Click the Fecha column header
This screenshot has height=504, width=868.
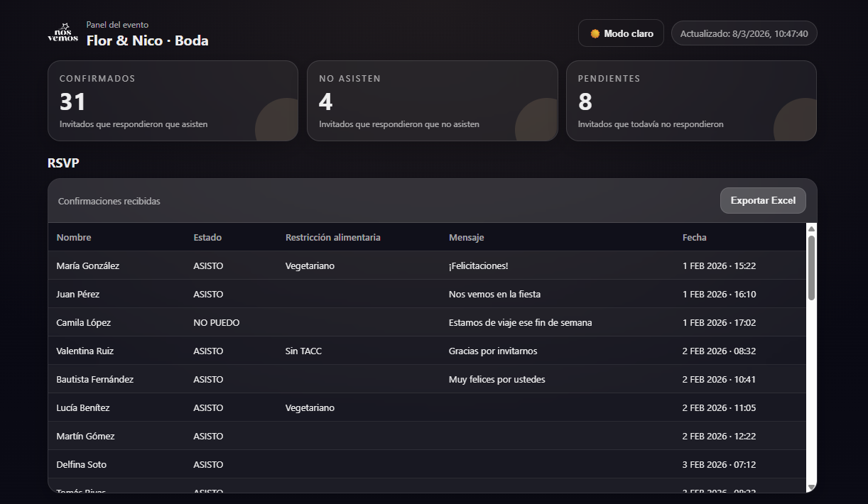[x=694, y=237]
